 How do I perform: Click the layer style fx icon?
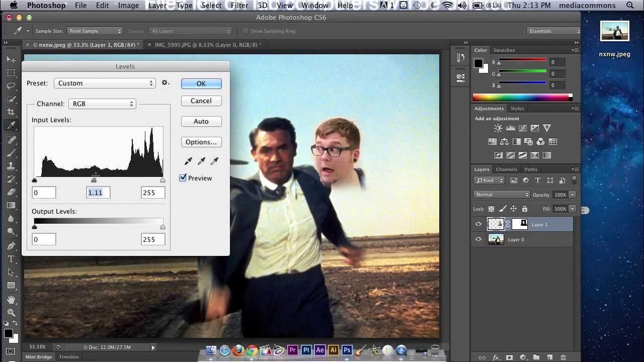pyautogui.click(x=496, y=357)
